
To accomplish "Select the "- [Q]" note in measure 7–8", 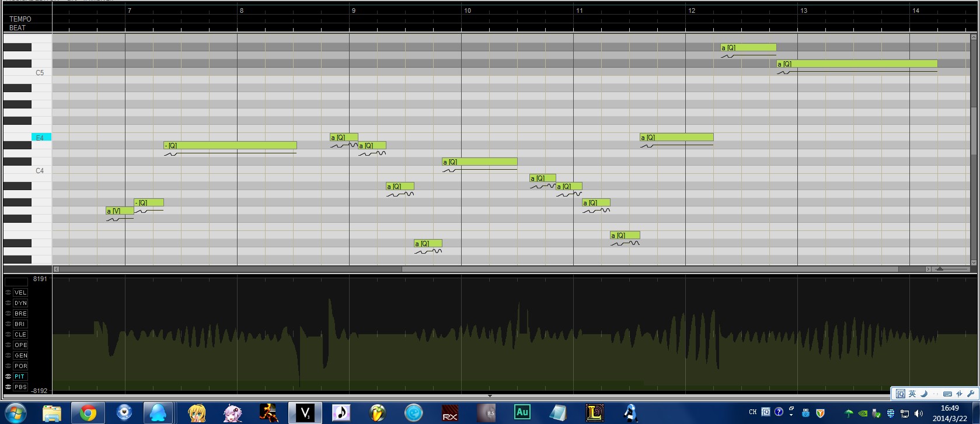I will 230,145.
